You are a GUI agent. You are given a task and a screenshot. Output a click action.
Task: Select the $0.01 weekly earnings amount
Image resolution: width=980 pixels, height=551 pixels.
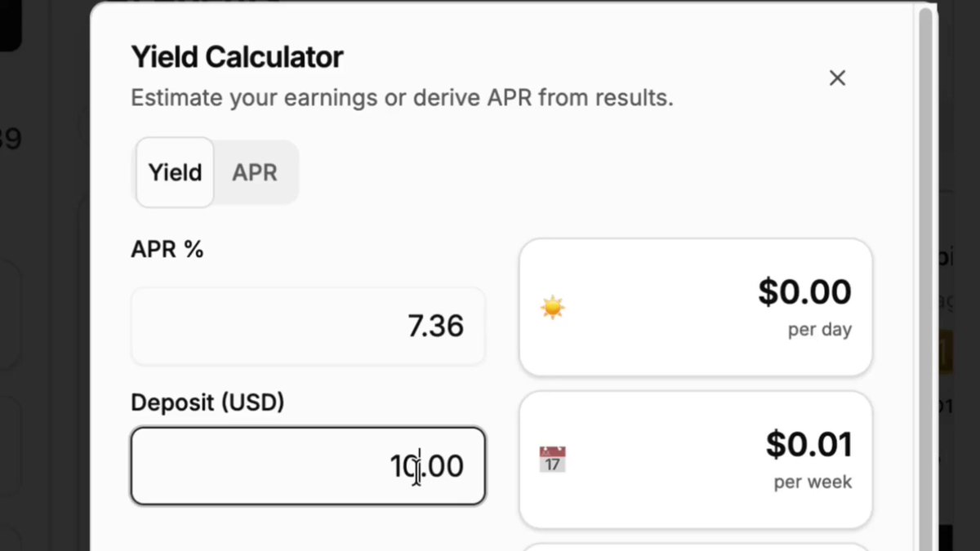coord(808,444)
